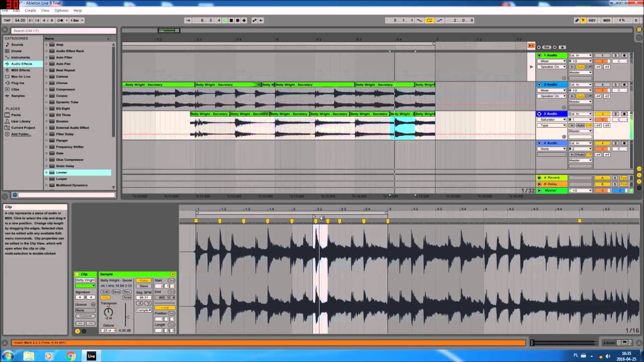Set 2 Audio monitor to In

572,96
